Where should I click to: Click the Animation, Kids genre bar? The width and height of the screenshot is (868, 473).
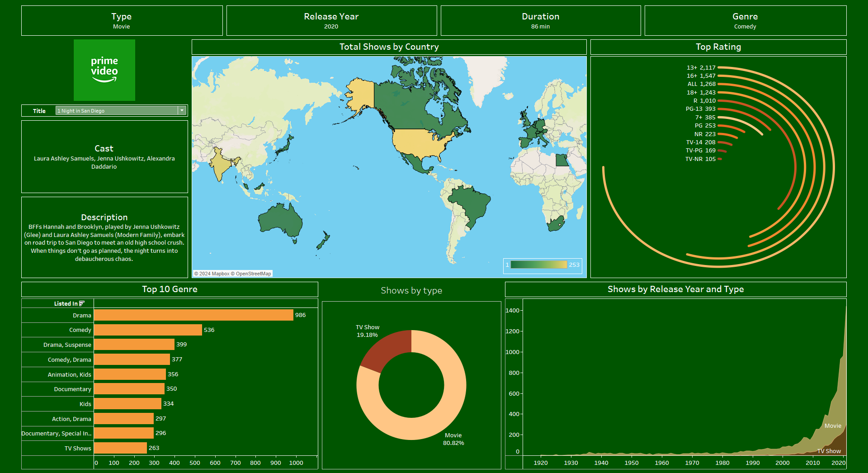coord(130,374)
